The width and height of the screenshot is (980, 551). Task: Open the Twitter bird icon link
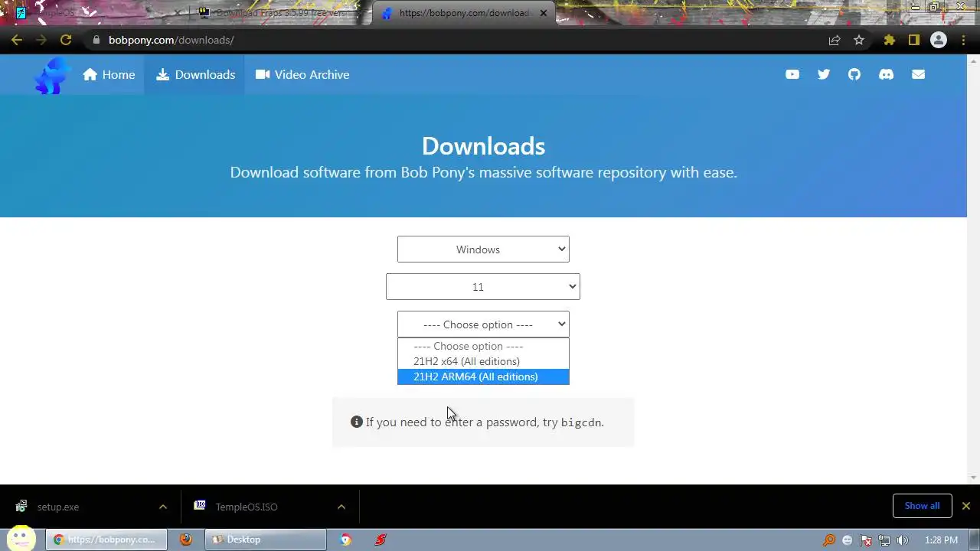(824, 74)
